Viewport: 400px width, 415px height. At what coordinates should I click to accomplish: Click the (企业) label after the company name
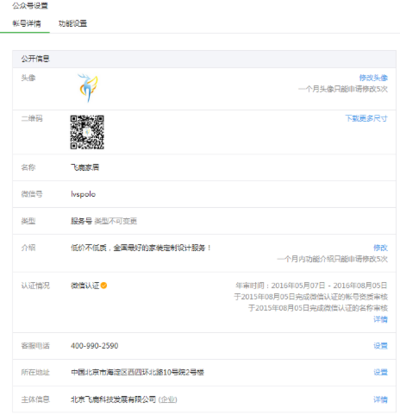pos(168,399)
